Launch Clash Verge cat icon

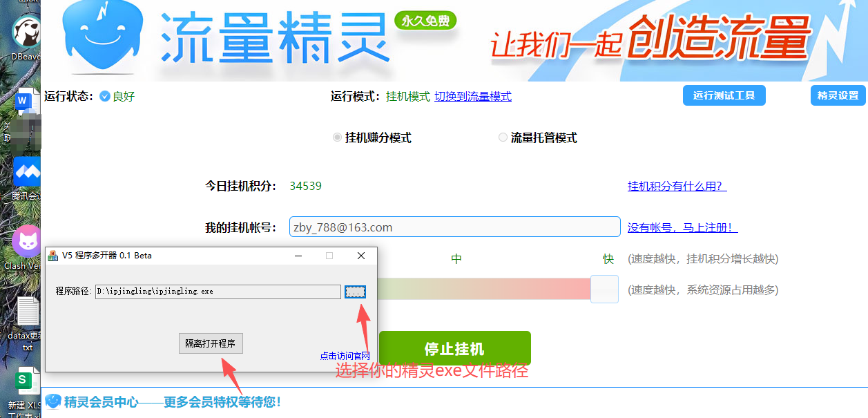27,242
